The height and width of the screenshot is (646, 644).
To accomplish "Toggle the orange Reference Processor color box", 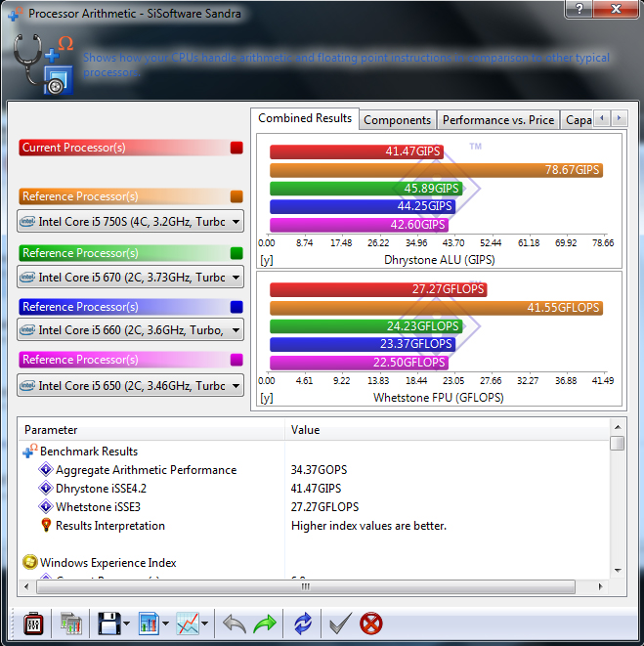I will pos(236,196).
